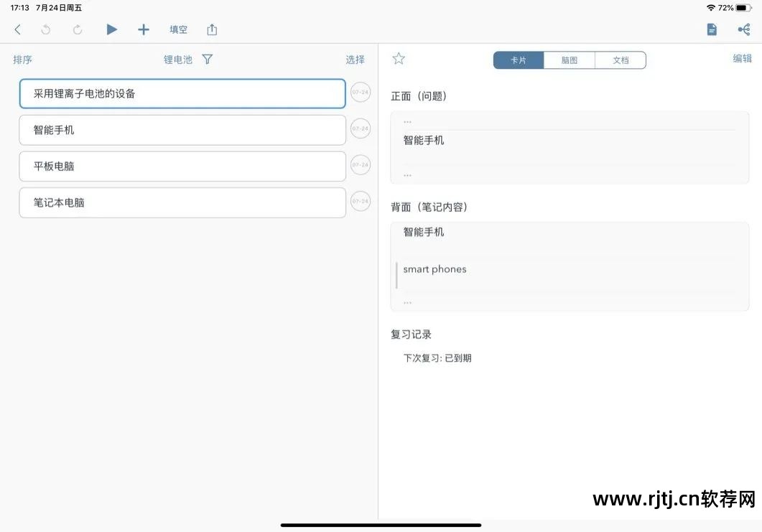Tap the undo arrow icon

[46, 29]
